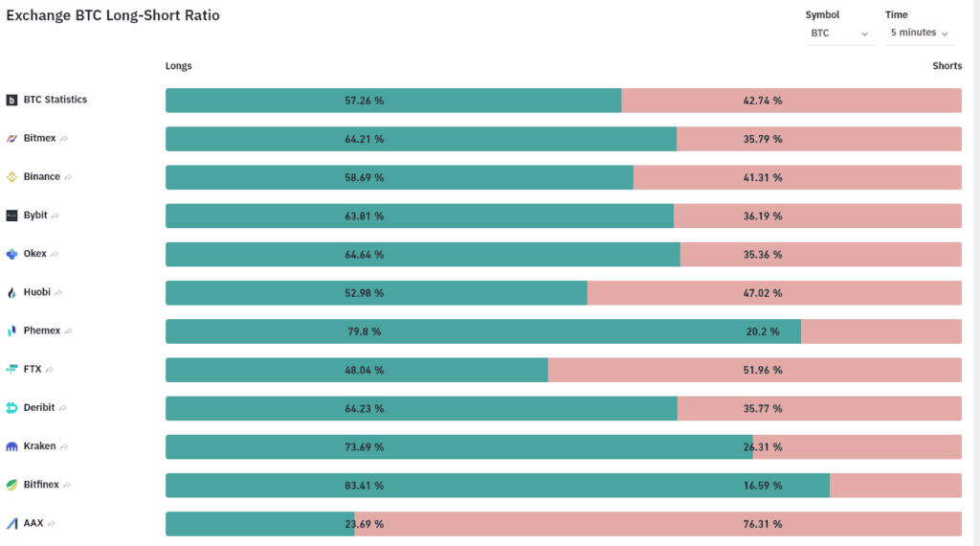This screenshot has width=980, height=546.
Task: Click the Bitfinex leaf logo icon
Action: [11, 485]
